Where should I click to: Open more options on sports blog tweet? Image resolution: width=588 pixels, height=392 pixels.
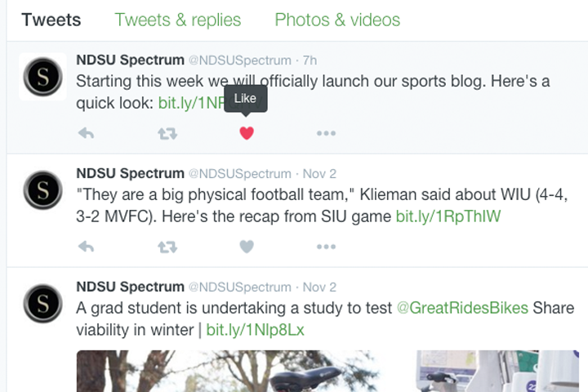(326, 133)
